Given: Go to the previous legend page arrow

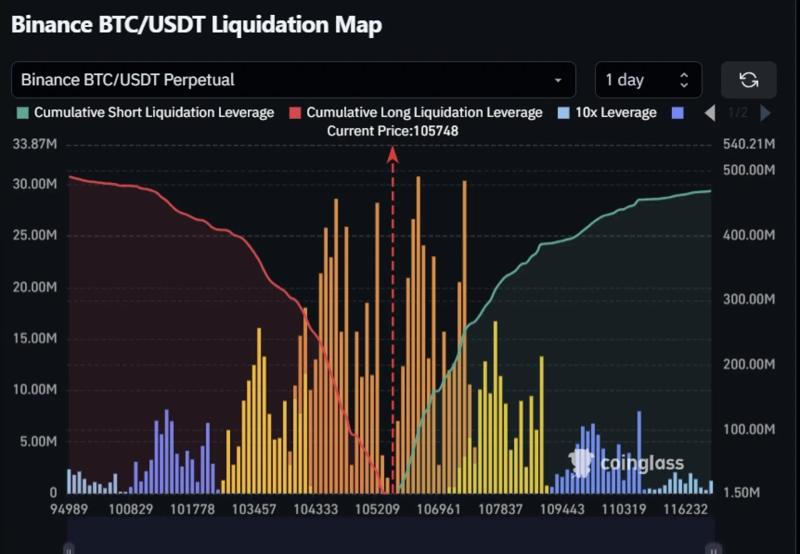Looking at the screenshot, I should coord(710,113).
